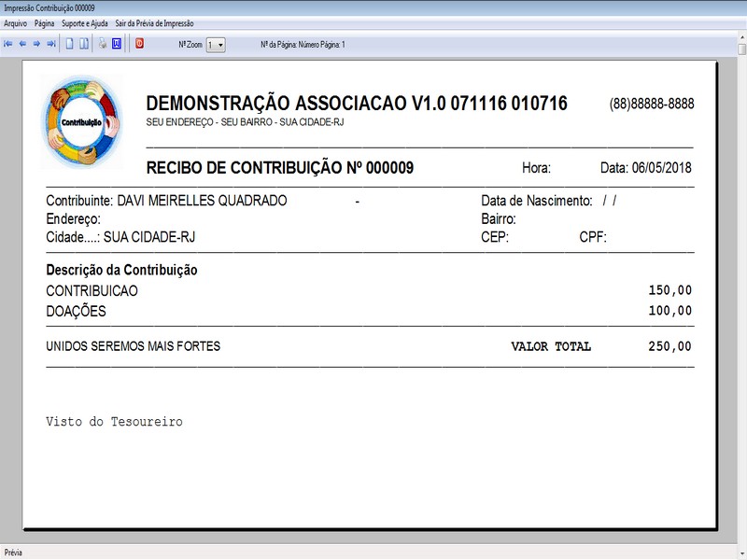The image size is (747, 560).
Task: Click Sair da Prévia de Impressão
Action: (154, 23)
